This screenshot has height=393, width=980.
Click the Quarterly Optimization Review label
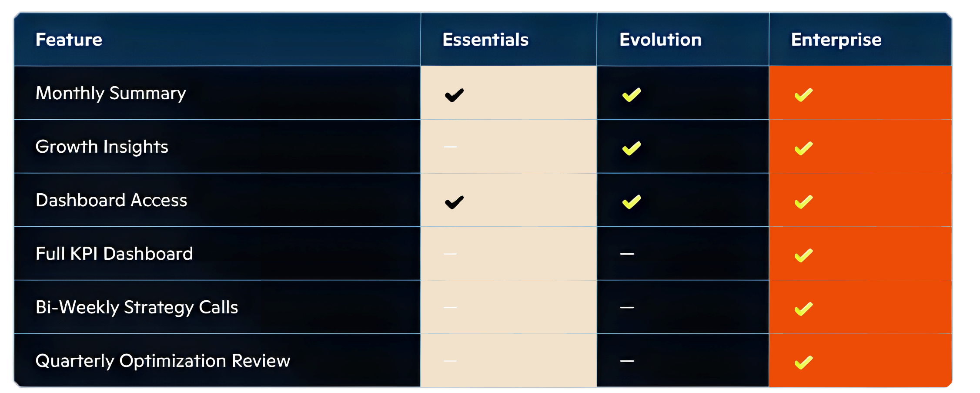pyautogui.click(x=163, y=361)
